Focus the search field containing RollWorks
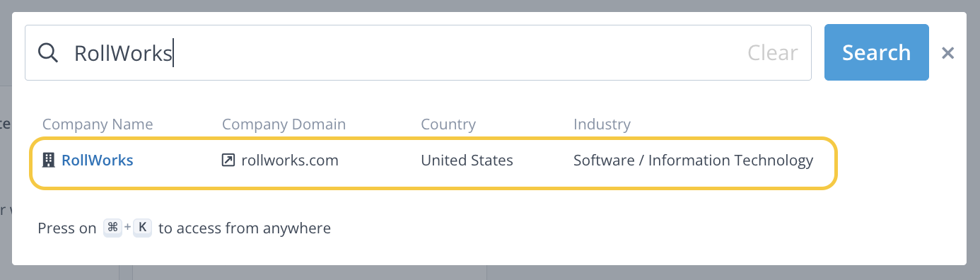This screenshot has height=280, width=980. coord(418,53)
